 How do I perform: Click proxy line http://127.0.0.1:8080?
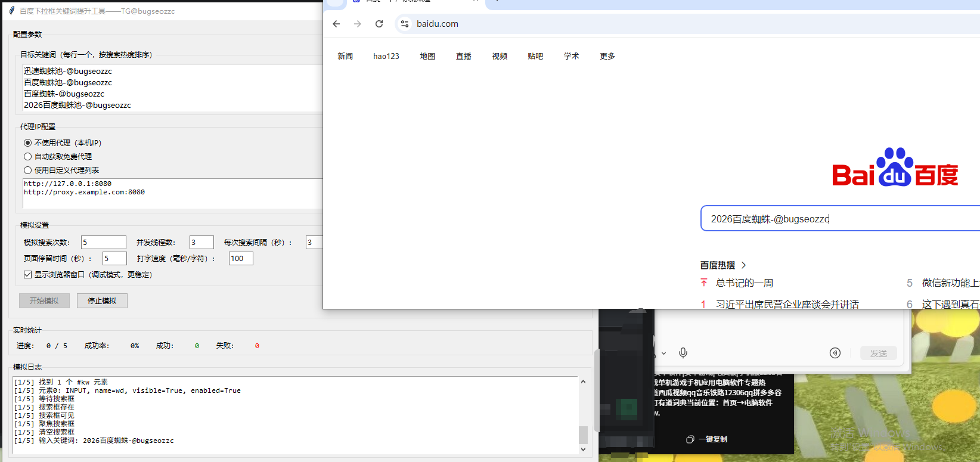pos(67,184)
